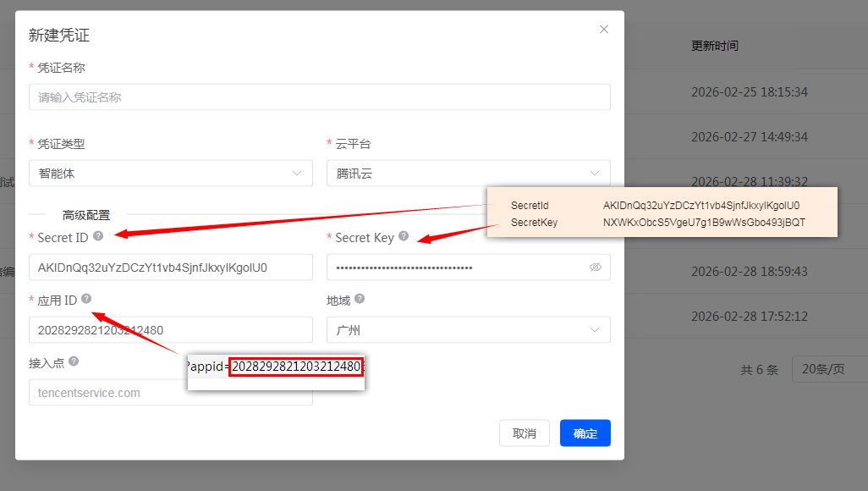Close the 新建凭证 dialog with the X

(604, 29)
